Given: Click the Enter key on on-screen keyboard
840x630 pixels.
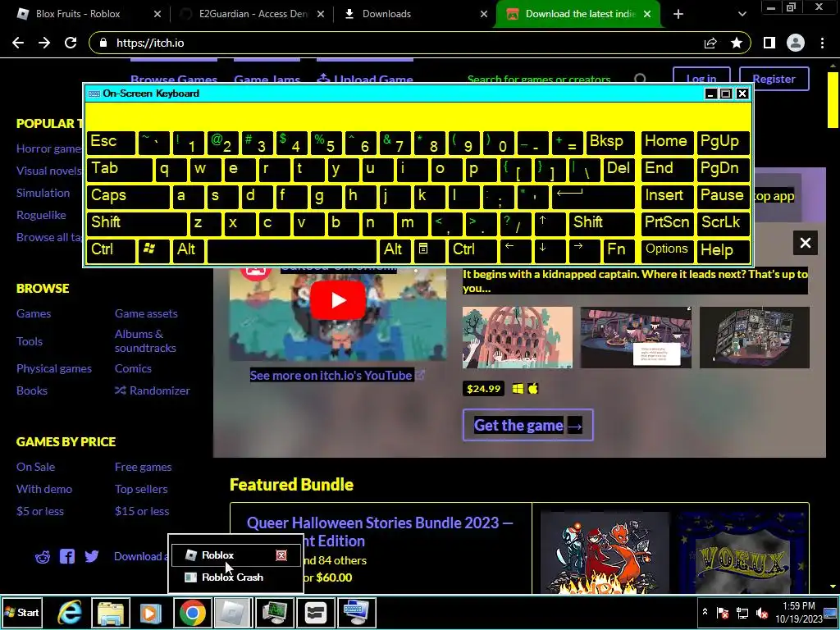Looking at the screenshot, I should pyautogui.click(x=594, y=196).
